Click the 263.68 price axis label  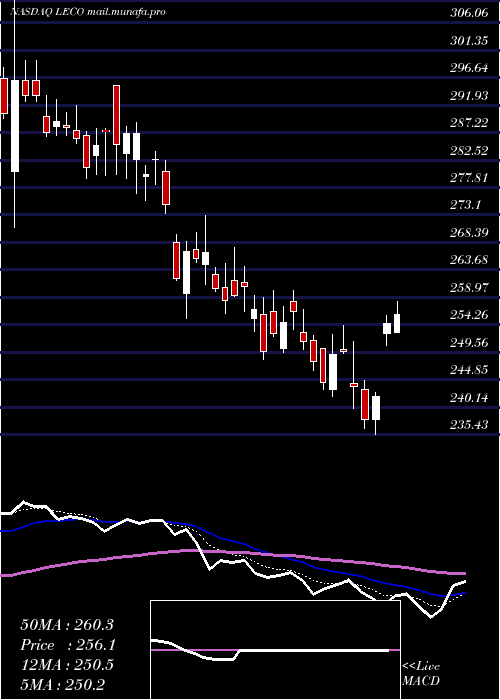[469, 260]
